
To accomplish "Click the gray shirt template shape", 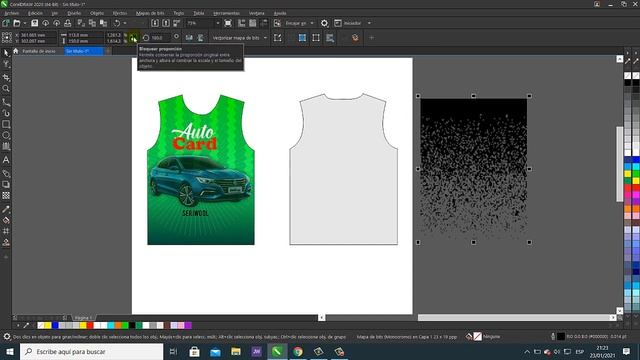I will point(344,169).
